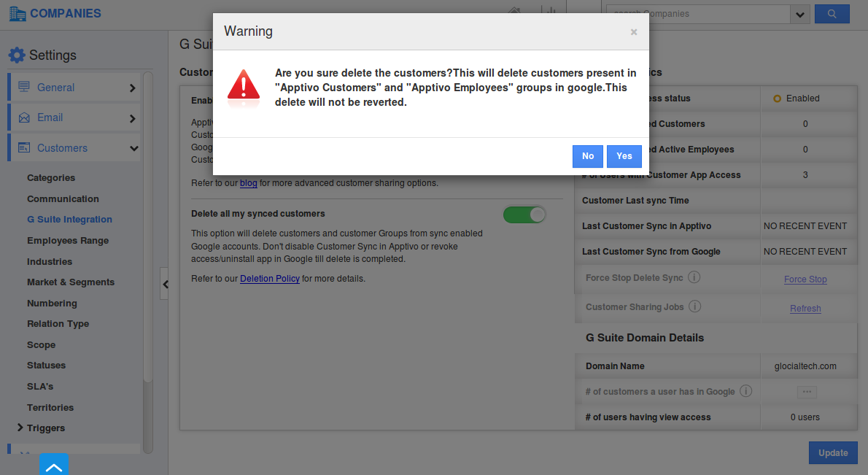Click the Companies building icon
This screenshot has width=868, height=475.
click(18, 13)
